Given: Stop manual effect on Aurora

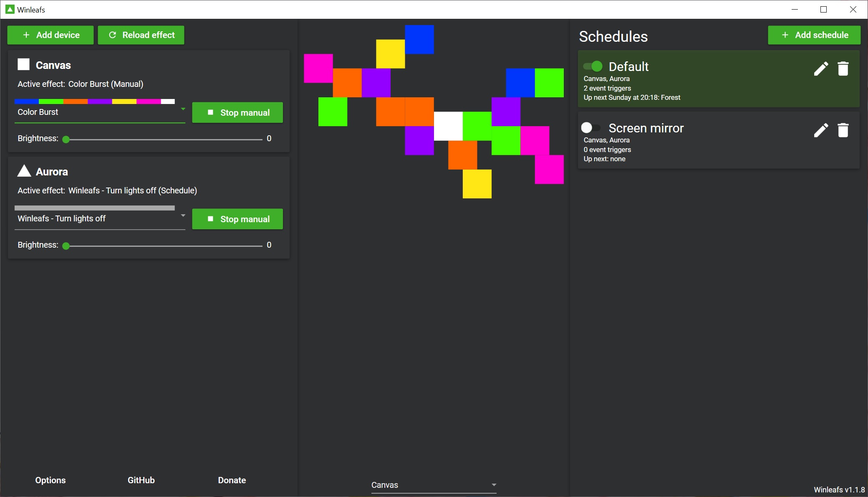Looking at the screenshot, I should pos(237,219).
